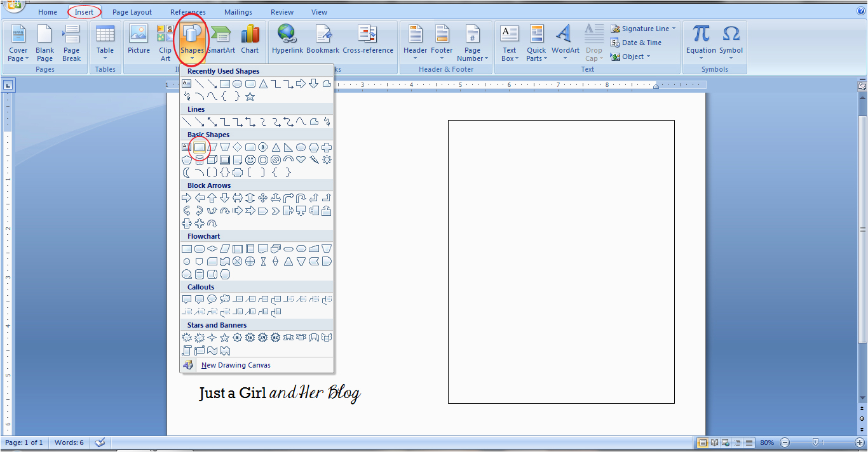Open the Page Number dropdown

pyautogui.click(x=472, y=58)
